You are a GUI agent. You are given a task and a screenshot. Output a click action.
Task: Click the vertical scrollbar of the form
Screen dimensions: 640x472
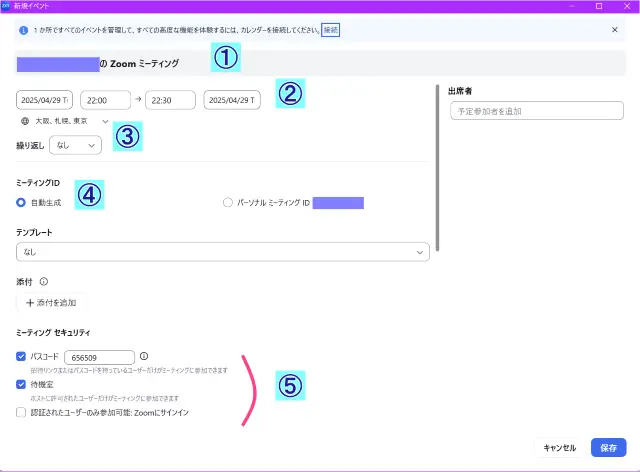point(438,167)
